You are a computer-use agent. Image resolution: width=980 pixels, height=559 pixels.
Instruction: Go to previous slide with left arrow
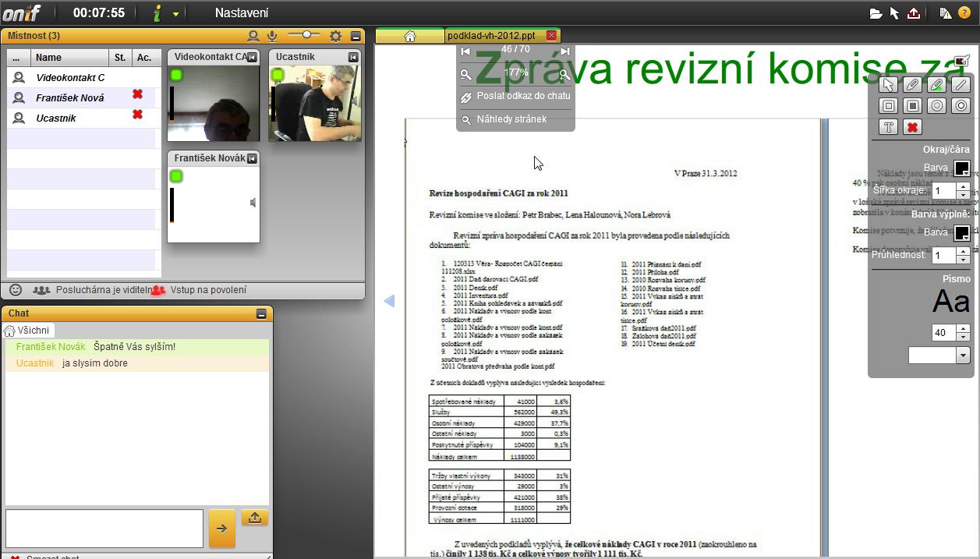[x=389, y=301]
